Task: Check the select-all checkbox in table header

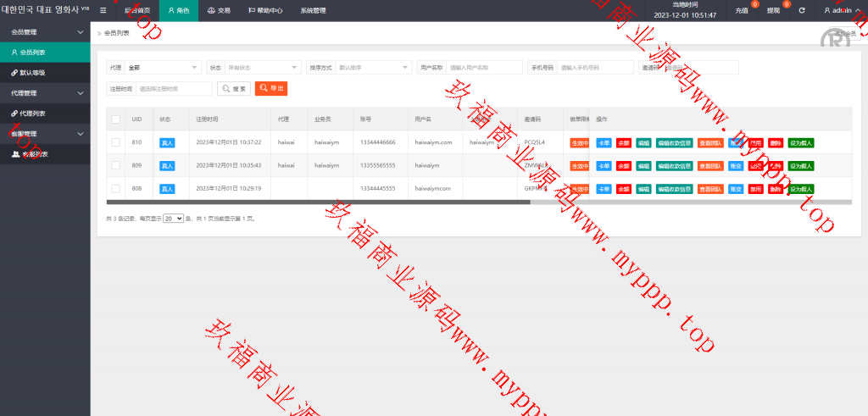Action: point(116,119)
